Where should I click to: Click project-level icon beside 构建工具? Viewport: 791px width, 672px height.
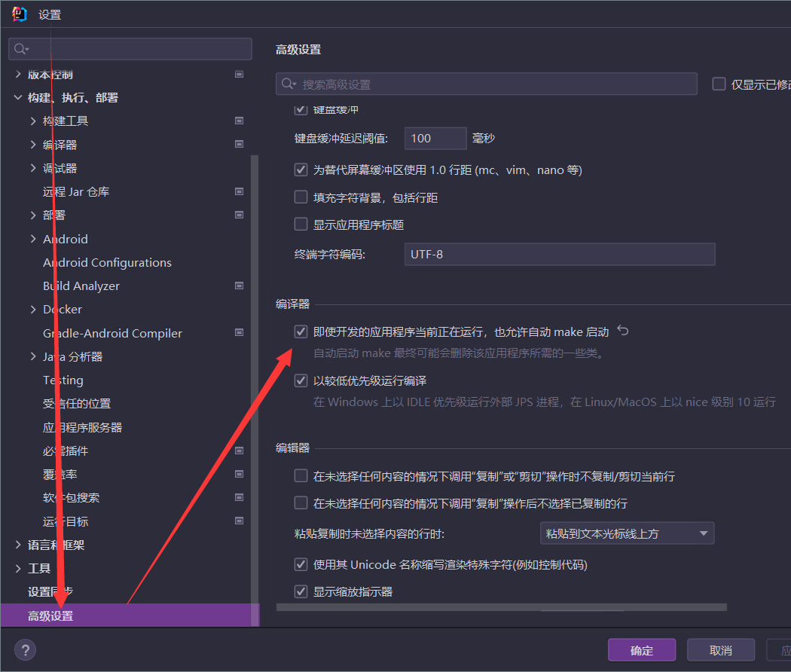[x=239, y=121]
